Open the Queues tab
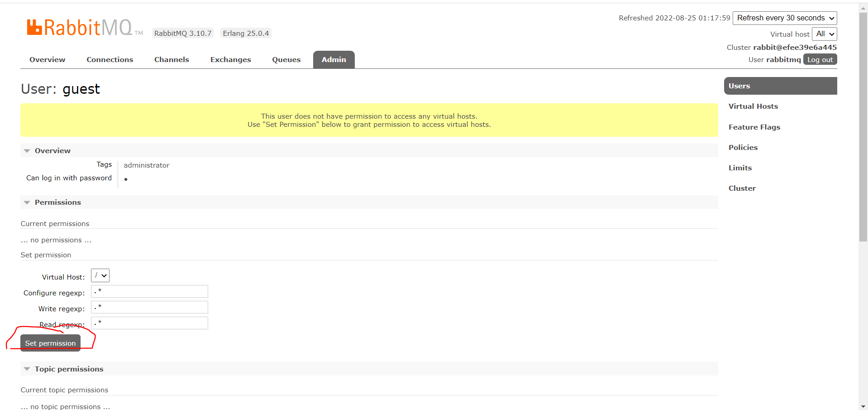The width and height of the screenshot is (868, 410). [x=286, y=60]
